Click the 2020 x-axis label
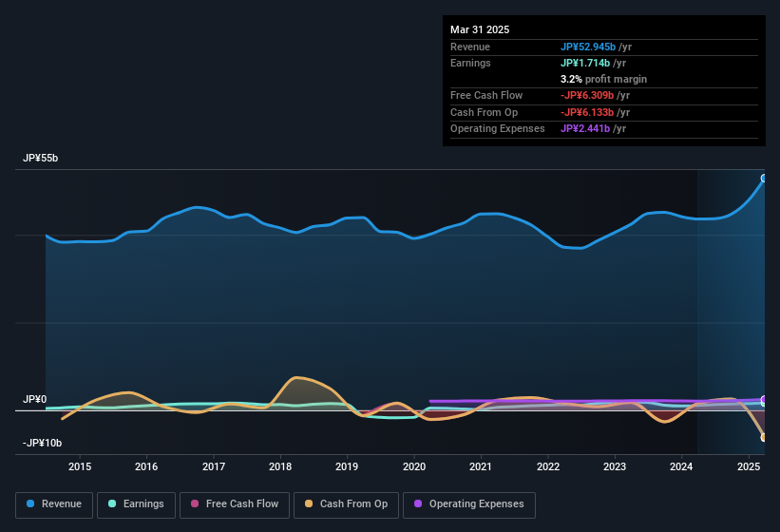 414,466
